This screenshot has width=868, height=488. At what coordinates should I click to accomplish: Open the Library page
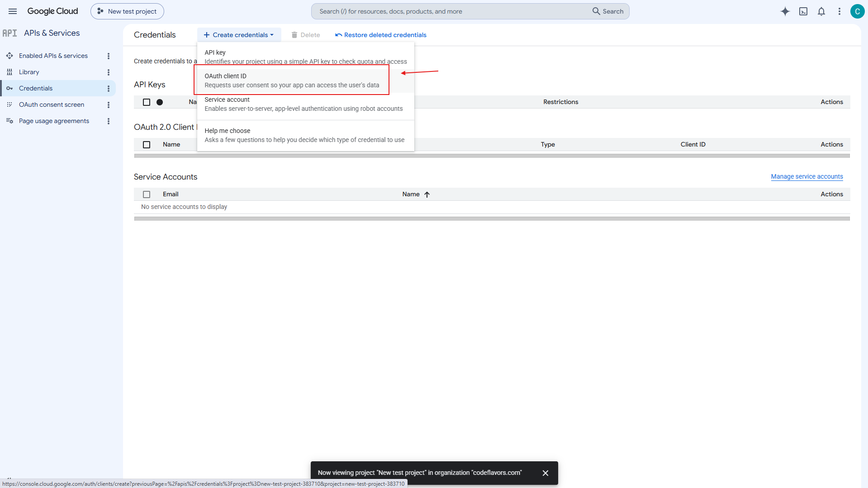tap(29, 72)
